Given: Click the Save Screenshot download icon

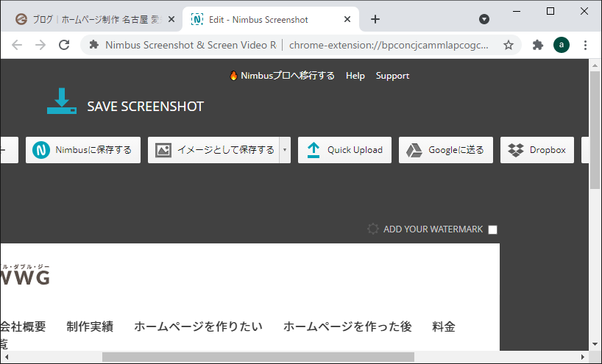Looking at the screenshot, I should [x=62, y=101].
